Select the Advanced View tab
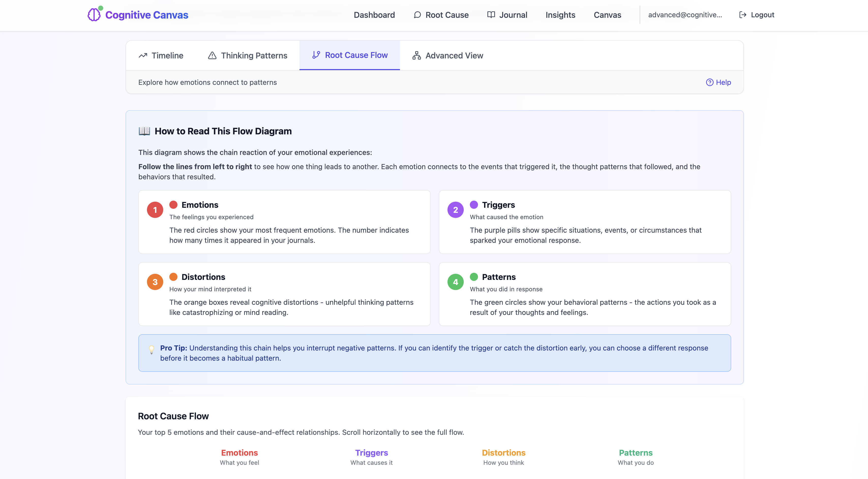Viewport: 868px width, 479px height. pos(454,56)
